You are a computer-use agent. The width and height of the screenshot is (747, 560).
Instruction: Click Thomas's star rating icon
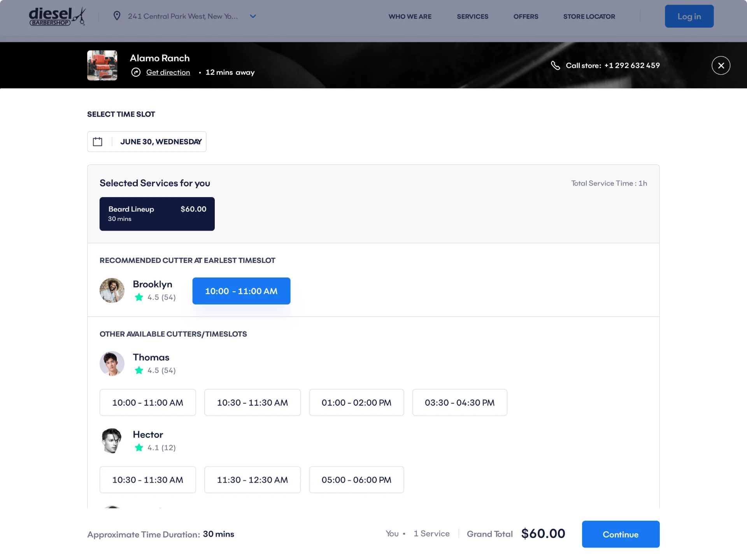pyautogui.click(x=139, y=370)
